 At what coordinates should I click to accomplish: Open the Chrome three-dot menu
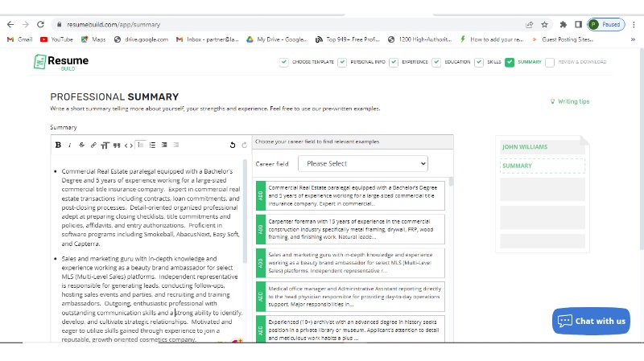[x=634, y=24]
